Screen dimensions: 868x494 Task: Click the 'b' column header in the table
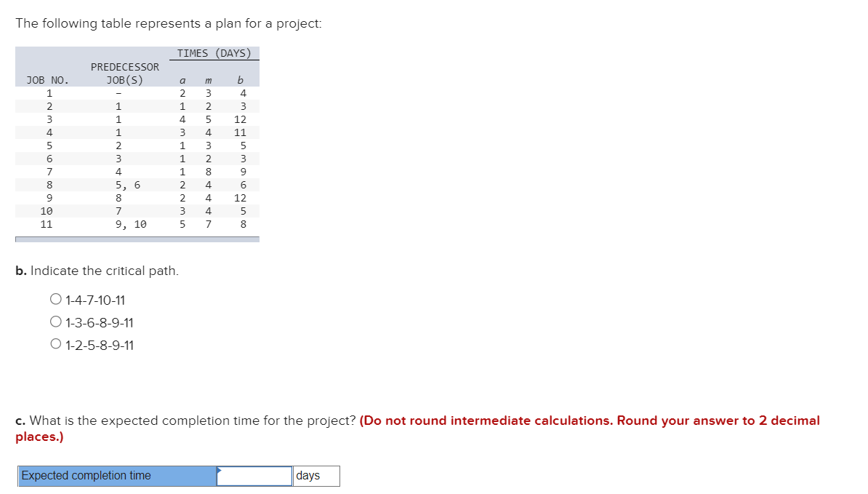tap(240, 80)
